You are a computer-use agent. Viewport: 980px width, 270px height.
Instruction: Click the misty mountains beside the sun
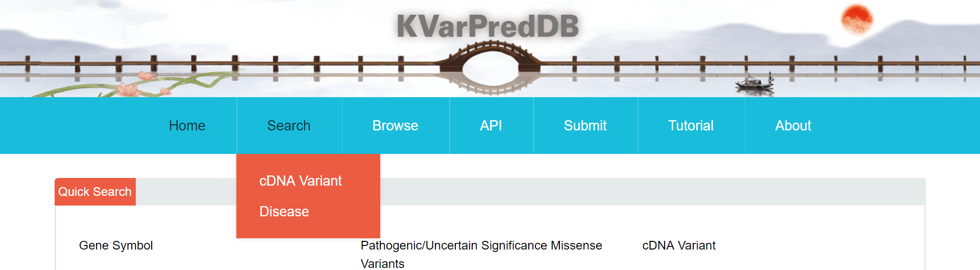tap(919, 31)
